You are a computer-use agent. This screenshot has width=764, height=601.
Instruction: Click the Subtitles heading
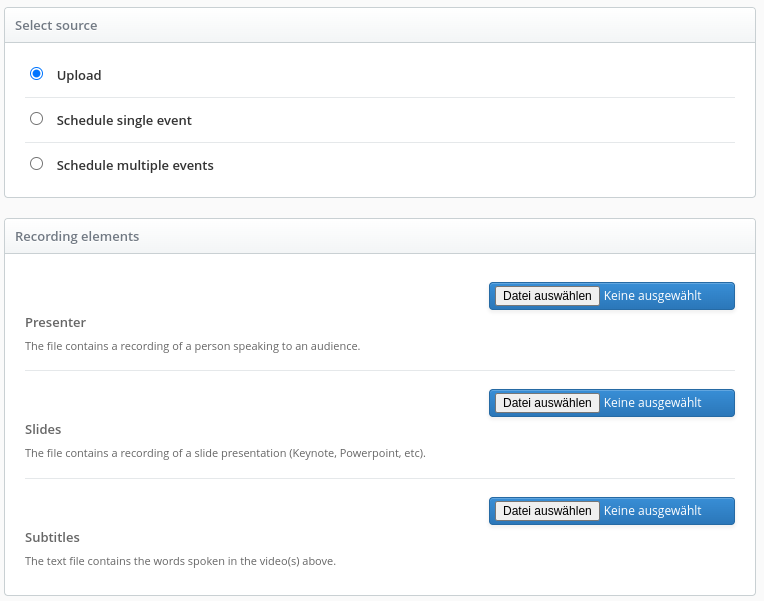52,537
